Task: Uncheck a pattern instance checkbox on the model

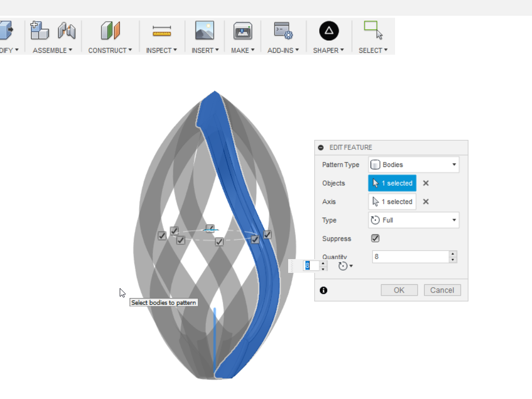Action: pos(219,242)
